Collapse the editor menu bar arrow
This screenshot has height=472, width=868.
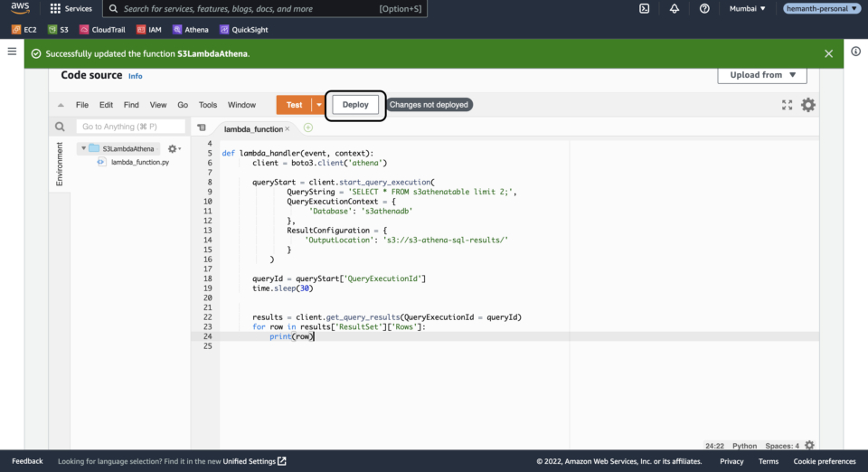[x=61, y=105]
